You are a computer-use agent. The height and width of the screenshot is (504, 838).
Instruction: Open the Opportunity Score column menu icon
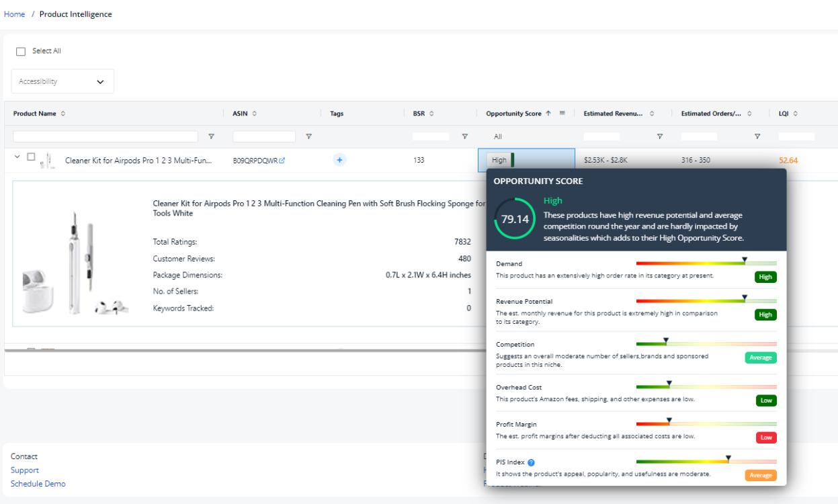(562, 113)
